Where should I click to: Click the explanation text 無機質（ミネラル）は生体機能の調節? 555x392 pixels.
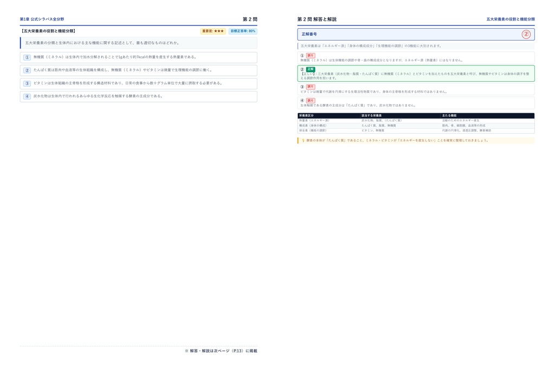tap(382, 60)
